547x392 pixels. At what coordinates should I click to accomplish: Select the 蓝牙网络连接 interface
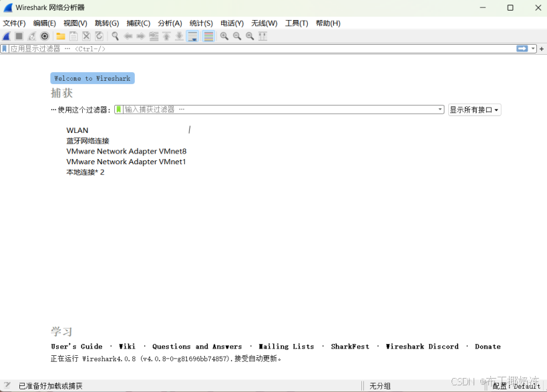point(88,141)
